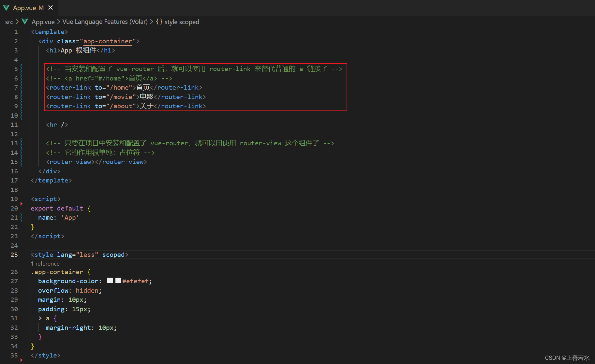Click the hr tag on line 11
This screenshot has height=364, width=595.
pyautogui.click(x=57, y=125)
